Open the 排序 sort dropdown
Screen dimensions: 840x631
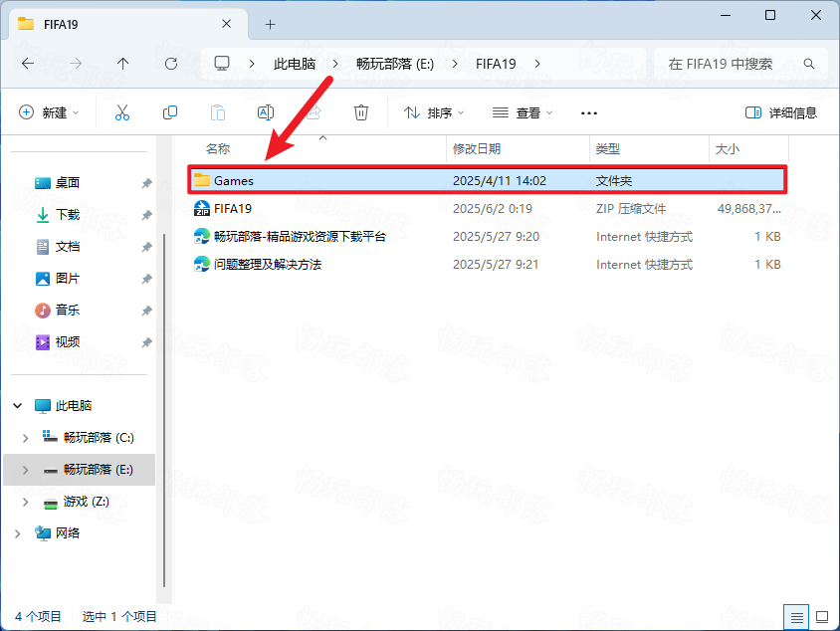pyautogui.click(x=433, y=112)
